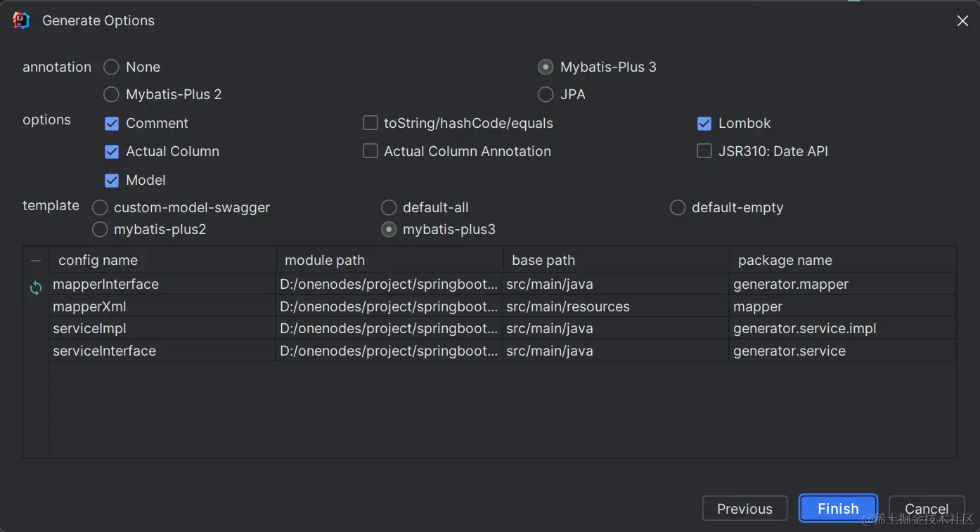The width and height of the screenshot is (980, 532).
Task: Cancel the Generate Options dialog
Action: click(x=926, y=509)
